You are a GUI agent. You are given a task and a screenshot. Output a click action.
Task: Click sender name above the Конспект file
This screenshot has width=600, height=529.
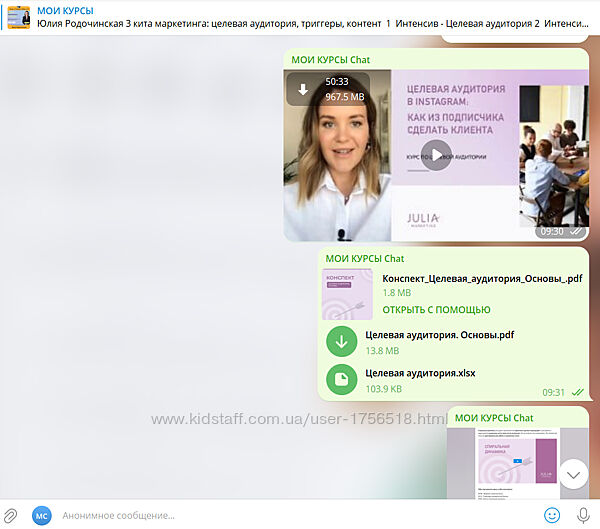tap(364, 258)
